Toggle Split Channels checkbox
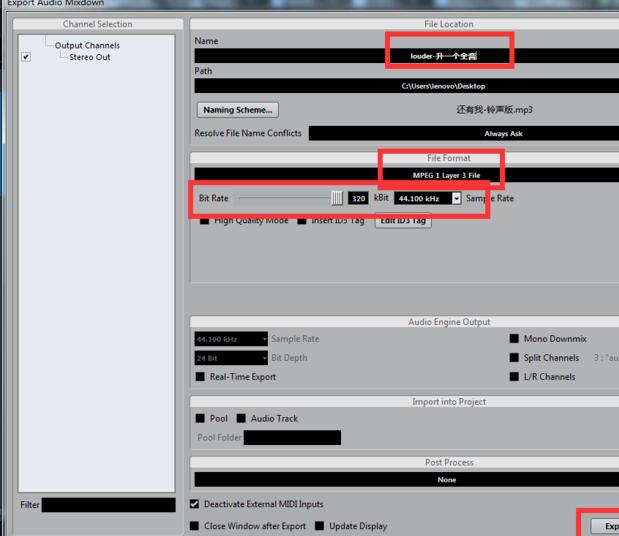Screen dimensions: 619x536 click(515, 358)
